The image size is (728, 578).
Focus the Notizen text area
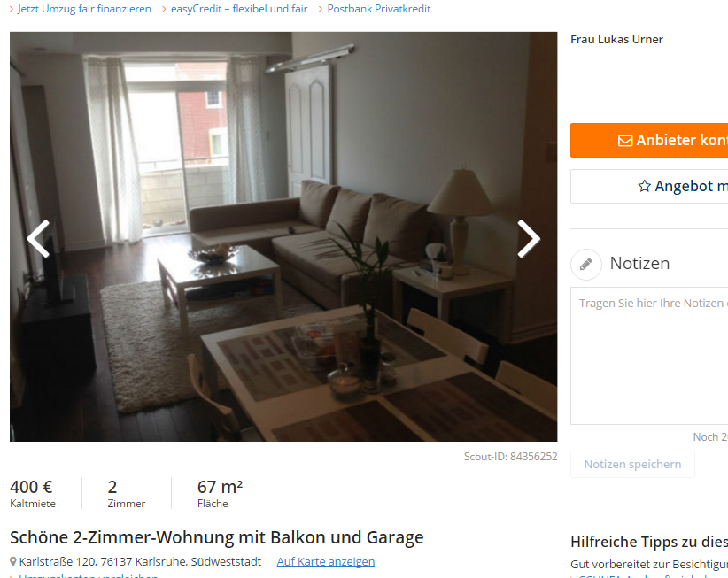coord(649,356)
